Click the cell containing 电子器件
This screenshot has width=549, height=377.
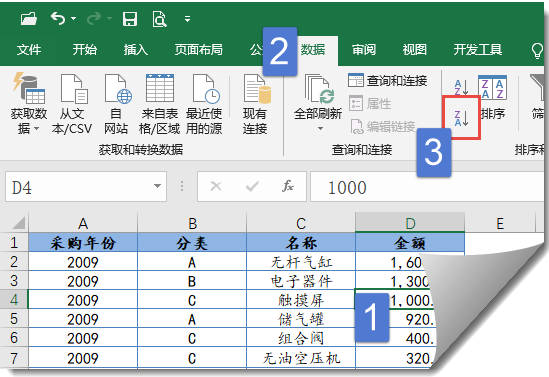pyautogui.click(x=301, y=280)
